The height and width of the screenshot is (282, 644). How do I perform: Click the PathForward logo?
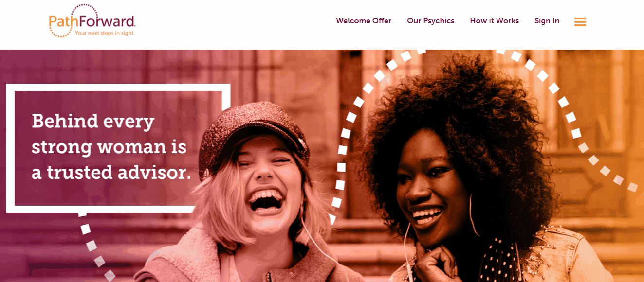92,21
